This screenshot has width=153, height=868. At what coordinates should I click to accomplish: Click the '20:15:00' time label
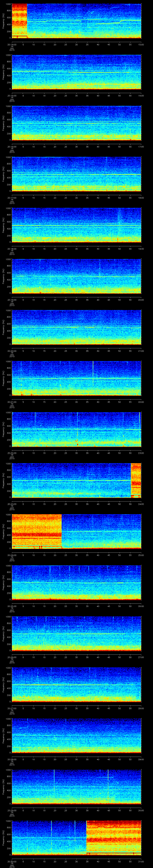tap(12, 96)
